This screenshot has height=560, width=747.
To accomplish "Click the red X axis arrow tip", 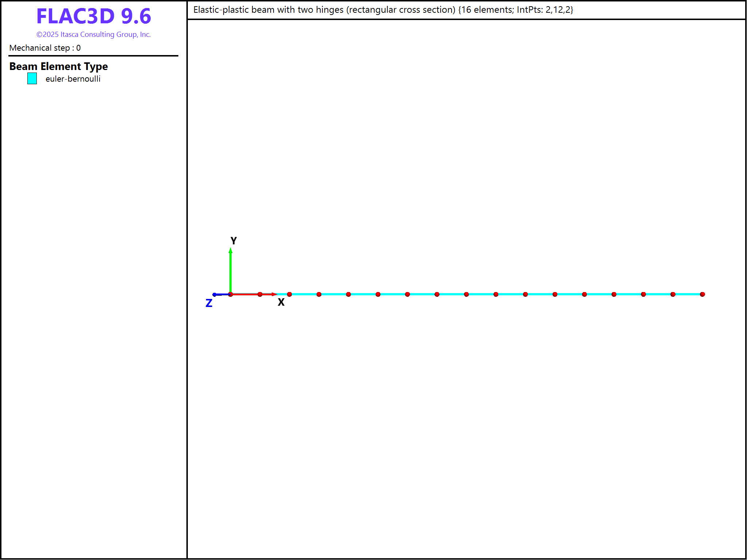I will point(275,294).
